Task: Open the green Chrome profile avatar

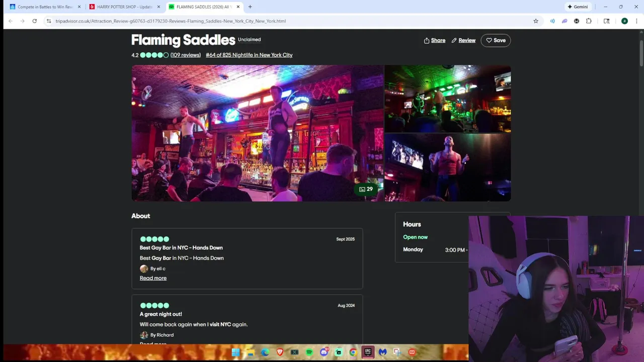Action: tap(624, 21)
